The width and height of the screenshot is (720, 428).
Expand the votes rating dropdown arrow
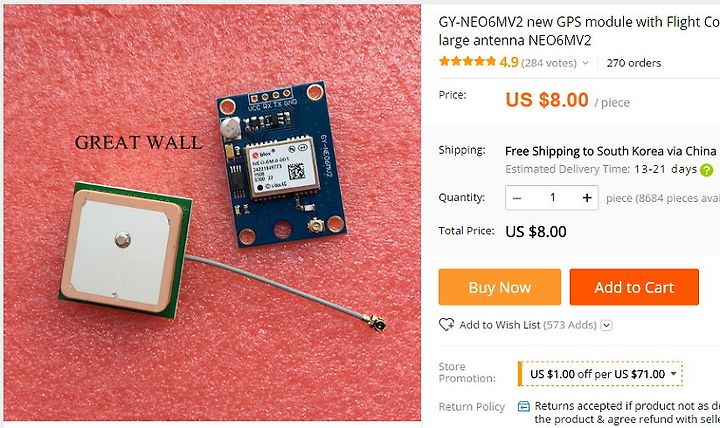[x=585, y=63]
